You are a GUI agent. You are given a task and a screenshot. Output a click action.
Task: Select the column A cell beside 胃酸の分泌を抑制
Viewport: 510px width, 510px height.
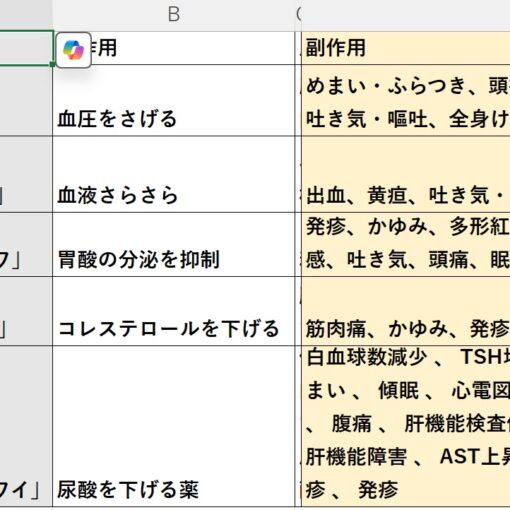(x=26, y=244)
